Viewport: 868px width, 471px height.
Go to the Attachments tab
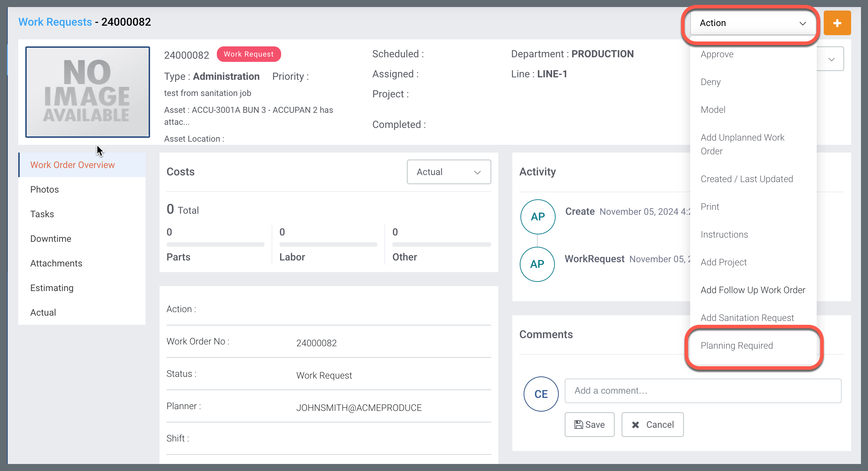point(56,263)
